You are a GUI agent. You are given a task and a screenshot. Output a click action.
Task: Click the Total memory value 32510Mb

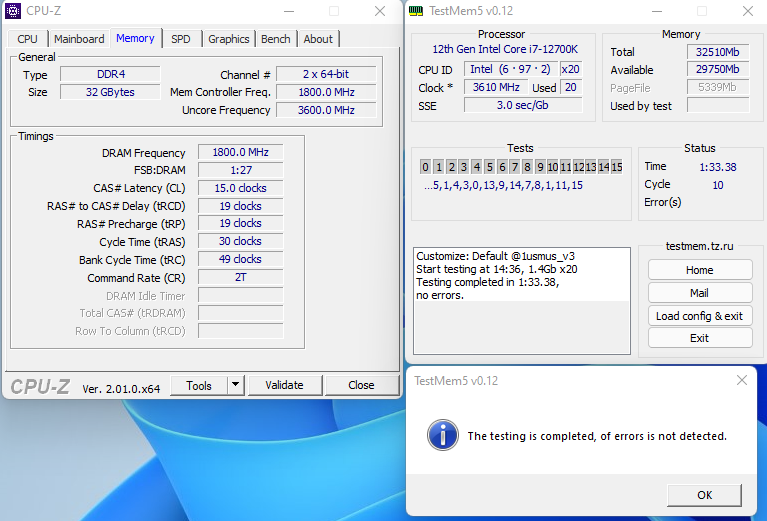click(x=718, y=52)
